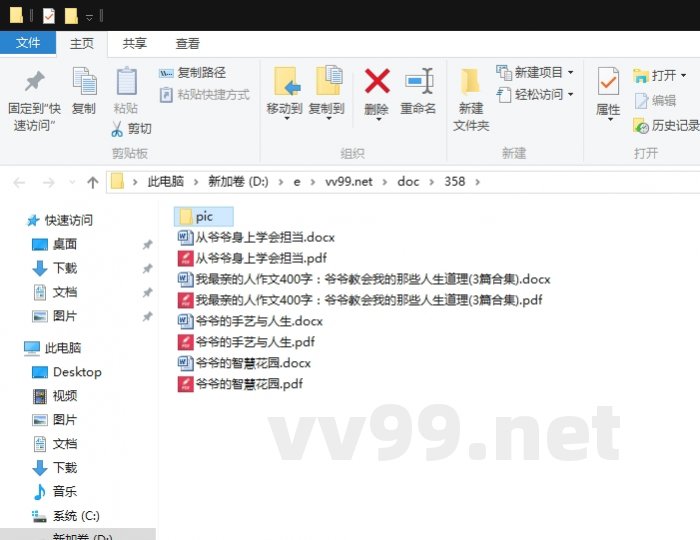
Task: Click 此电脑 in the address bar
Action: point(166,182)
